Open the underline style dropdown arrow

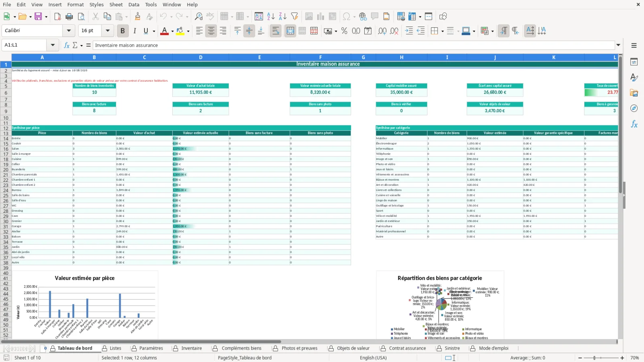click(x=154, y=31)
